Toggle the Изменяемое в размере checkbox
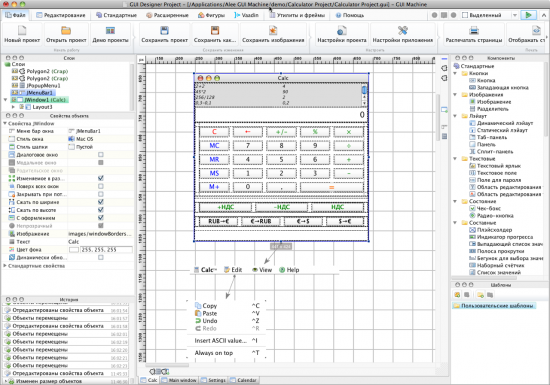Viewport: 550px width, 385px height. tap(101, 178)
